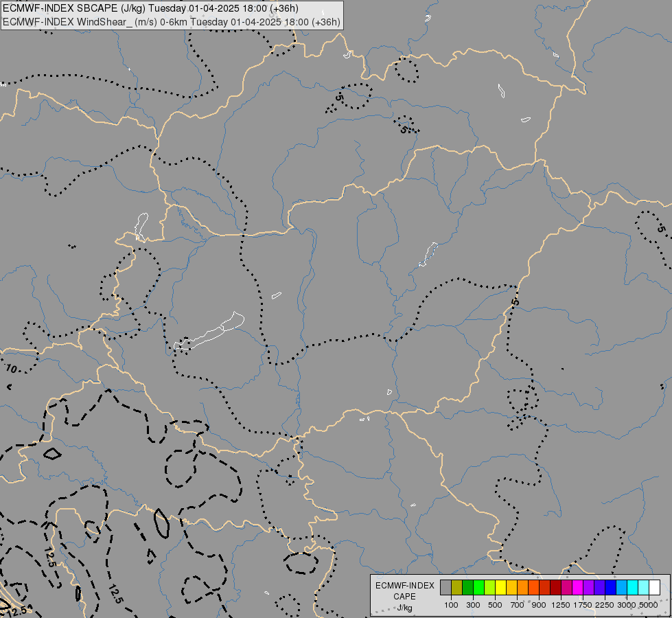
Task: Choose the bright green swatch in the legend
Action: point(478,588)
